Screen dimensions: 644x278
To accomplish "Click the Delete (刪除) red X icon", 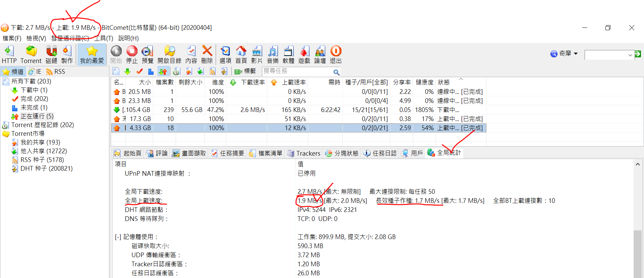I will tap(207, 54).
